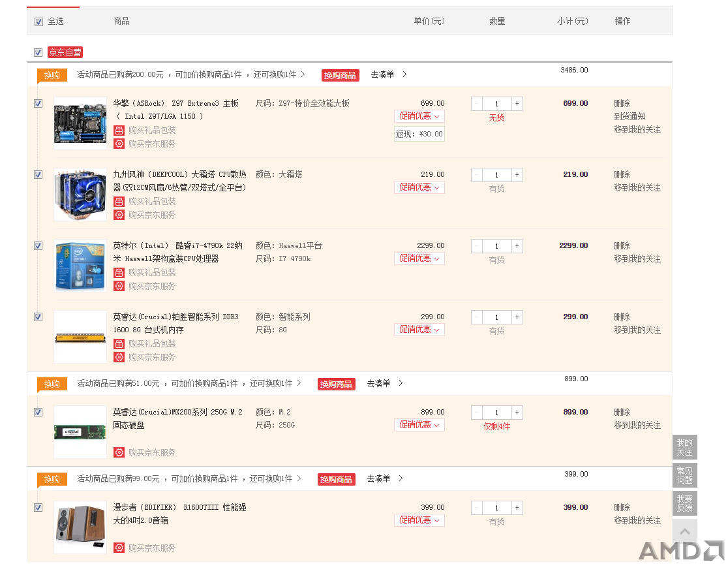This screenshot has width=728, height=564.
Task: Open 漫步者 R1600TIII product title
Action: click(x=179, y=514)
